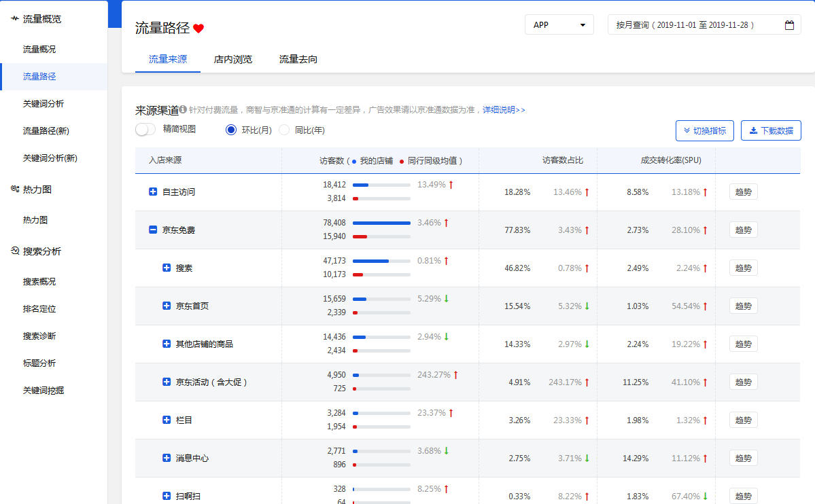Click the 下载数据 button

pyautogui.click(x=771, y=131)
